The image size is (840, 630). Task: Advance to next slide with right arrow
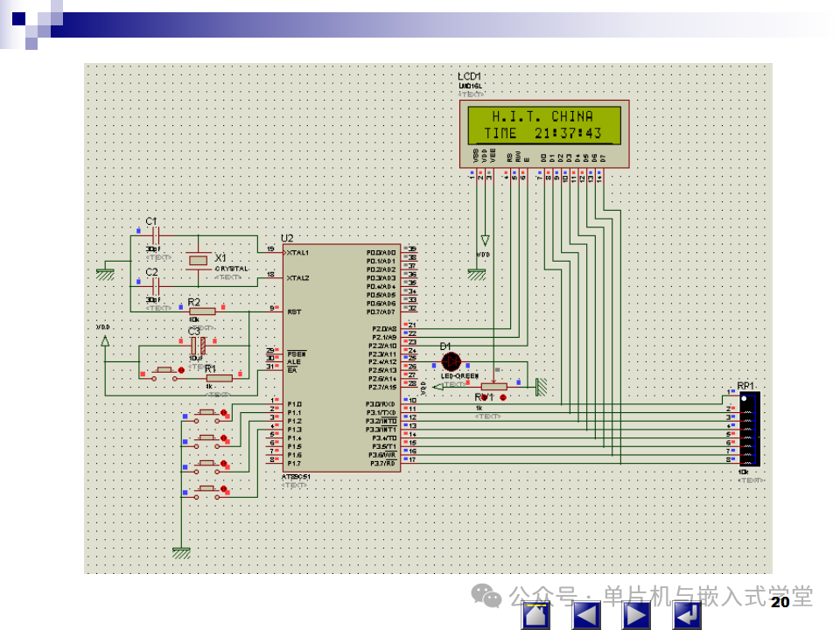(636, 615)
